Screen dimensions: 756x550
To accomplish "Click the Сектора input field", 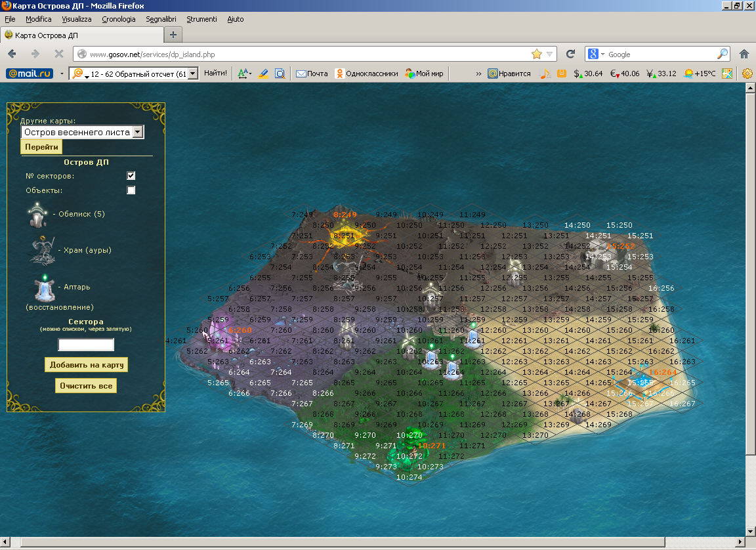I will pos(86,344).
